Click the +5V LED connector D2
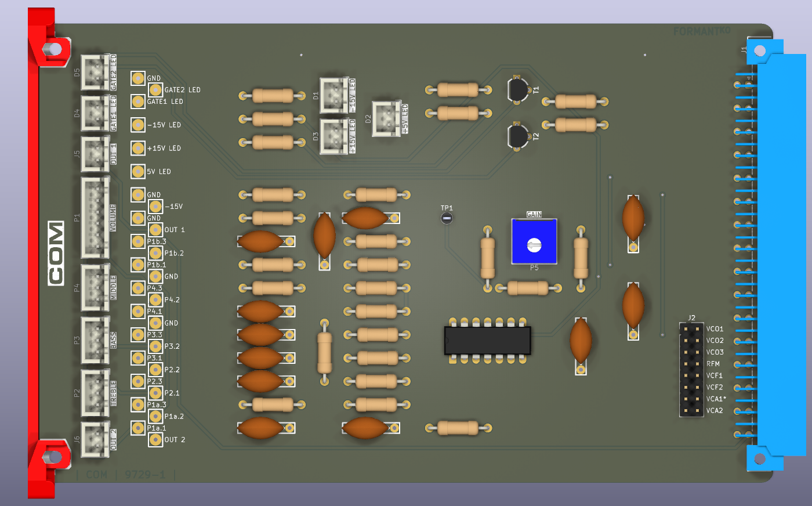Image resolution: width=812 pixels, height=506 pixels. tap(386, 118)
